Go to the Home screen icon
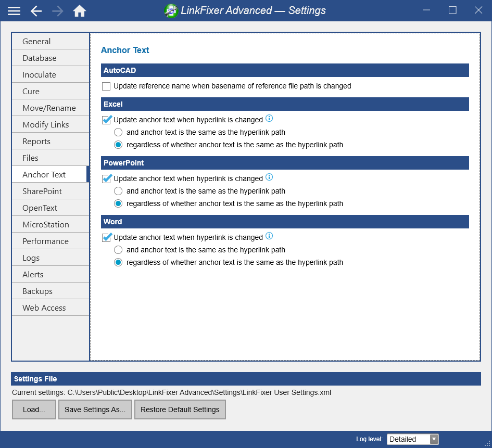 coord(79,11)
